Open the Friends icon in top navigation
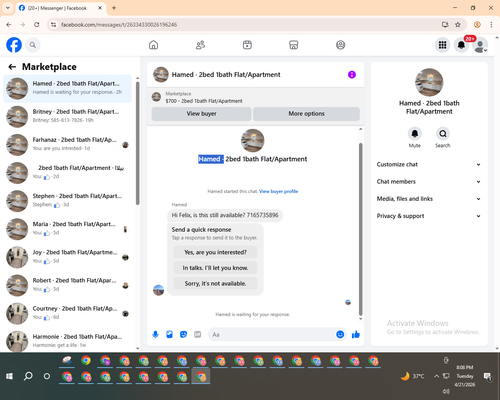Screen dimensions: 500x400 200,45
